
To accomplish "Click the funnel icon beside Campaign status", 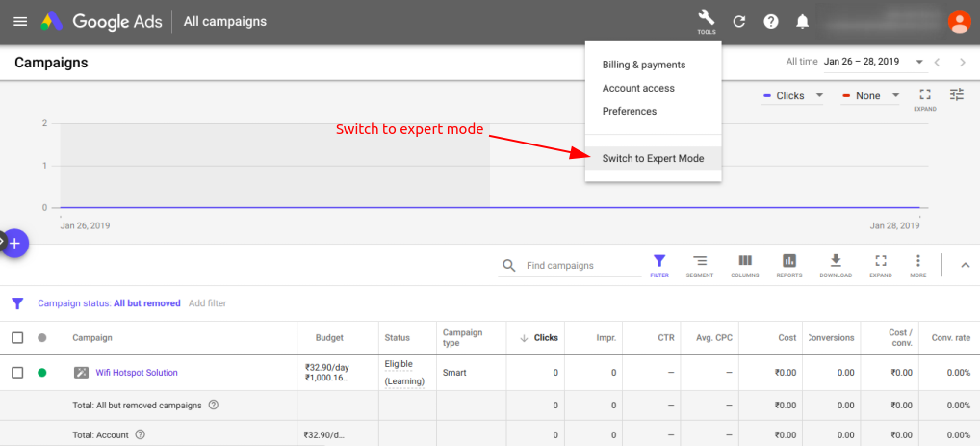I will coord(17,303).
